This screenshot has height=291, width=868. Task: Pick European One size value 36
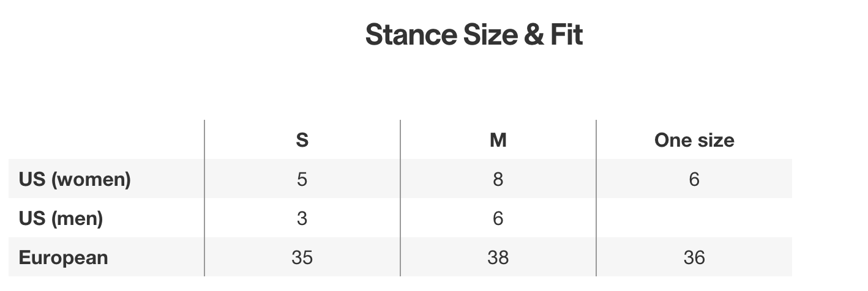[x=694, y=257]
